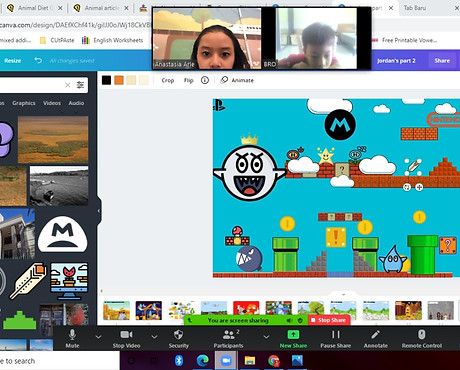Open the Zoom Participants panel

[228, 338]
